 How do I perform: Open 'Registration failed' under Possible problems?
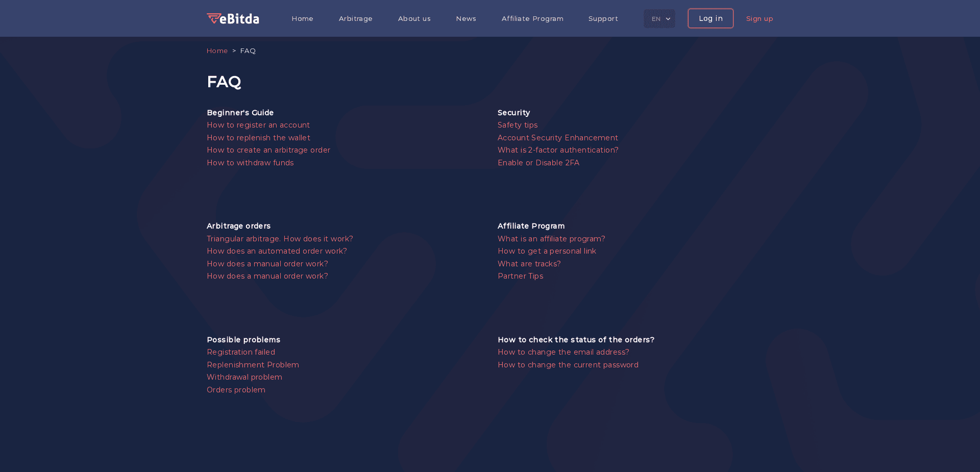point(241,352)
